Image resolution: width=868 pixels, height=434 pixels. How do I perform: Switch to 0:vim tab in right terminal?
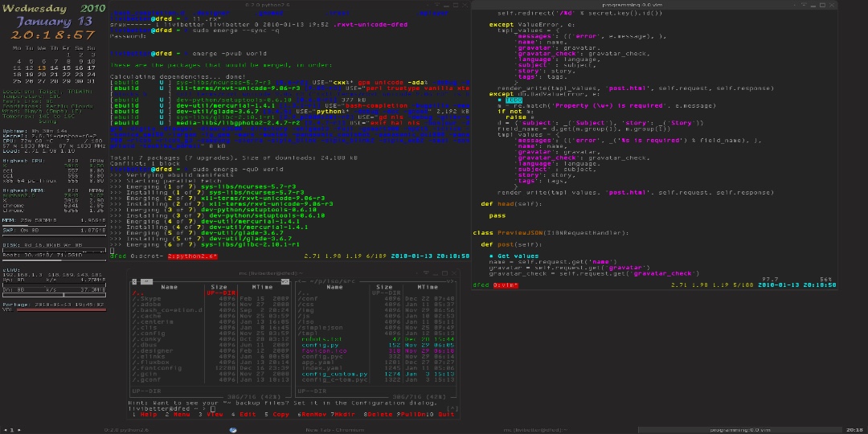(x=504, y=285)
